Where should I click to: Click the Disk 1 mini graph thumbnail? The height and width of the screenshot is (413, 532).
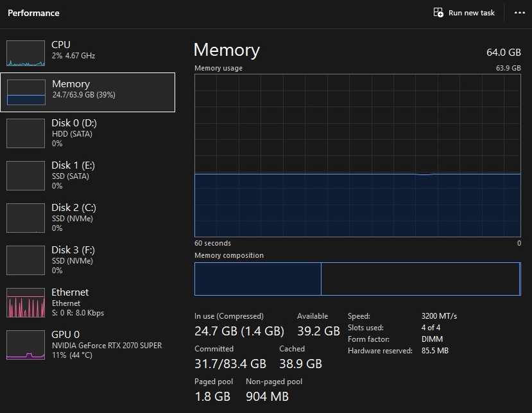coord(26,176)
